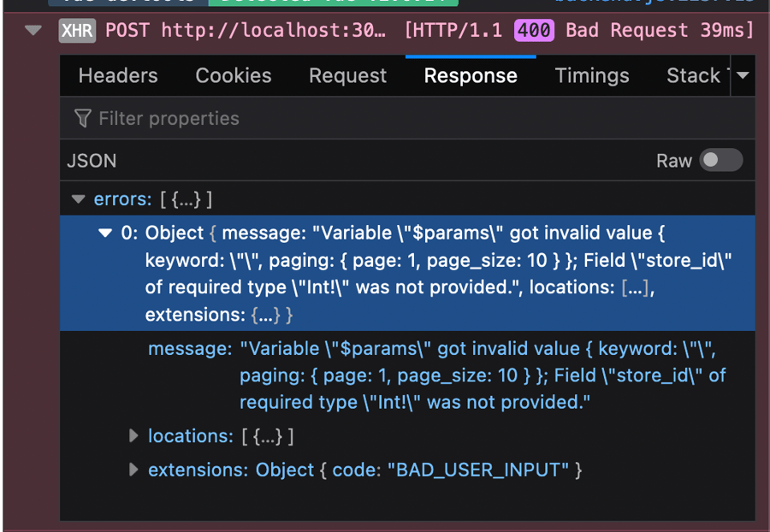Image resolution: width=770 pixels, height=532 pixels.
Task: Click the POST localhost request URL
Action: click(x=246, y=31)
